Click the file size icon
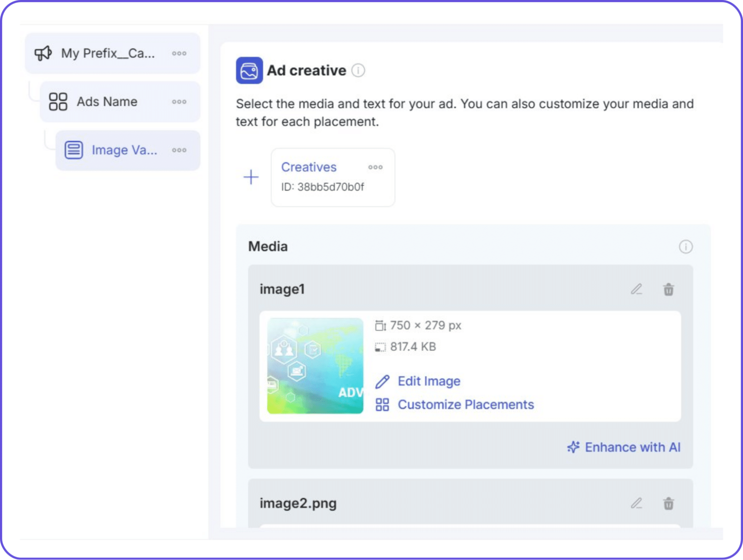 (x=380, y=347)
